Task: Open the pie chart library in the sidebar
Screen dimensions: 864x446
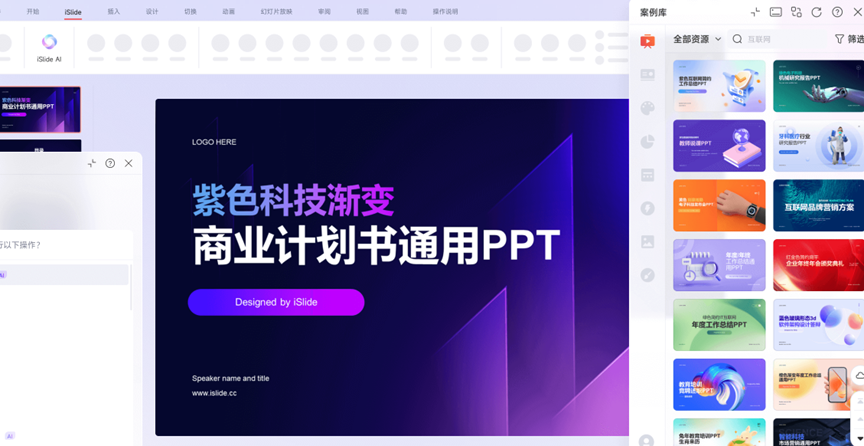Action: click(647, 142)
